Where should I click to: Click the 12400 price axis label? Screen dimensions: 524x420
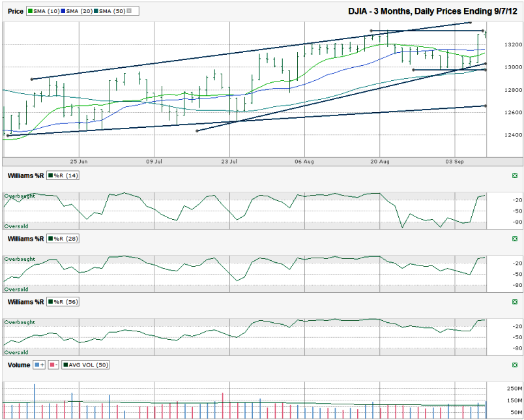tap(514, 135)
